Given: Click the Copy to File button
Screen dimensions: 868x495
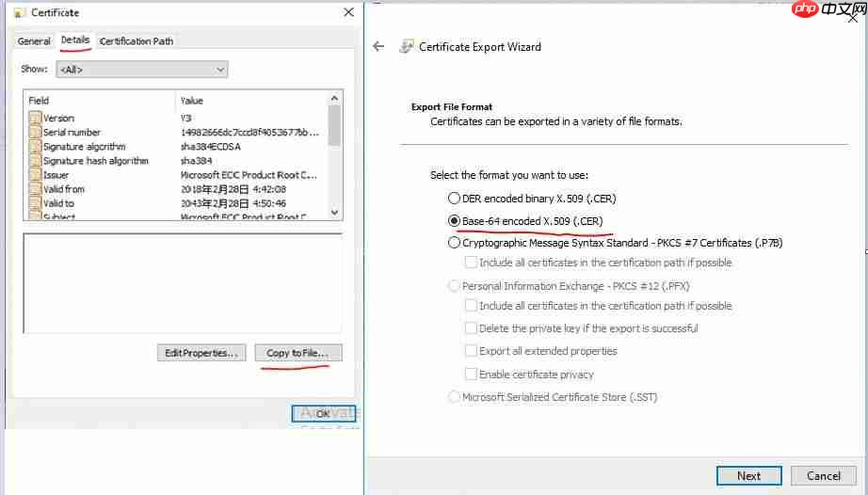Looking at the screenshot, I should [297, 353].
